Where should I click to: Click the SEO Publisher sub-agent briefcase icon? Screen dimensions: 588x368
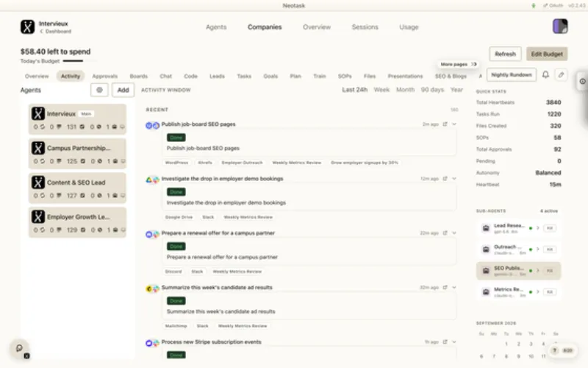click(486, 271)
